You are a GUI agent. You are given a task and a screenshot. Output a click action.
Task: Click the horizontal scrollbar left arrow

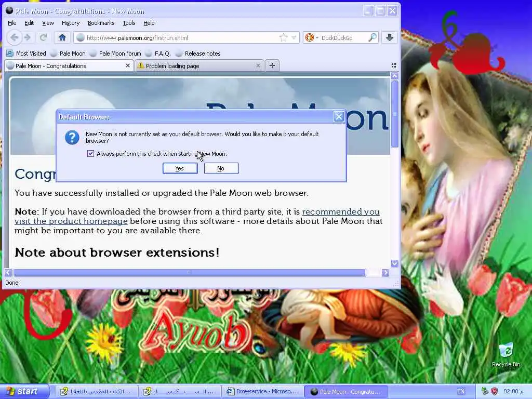[x=8, y=272]
